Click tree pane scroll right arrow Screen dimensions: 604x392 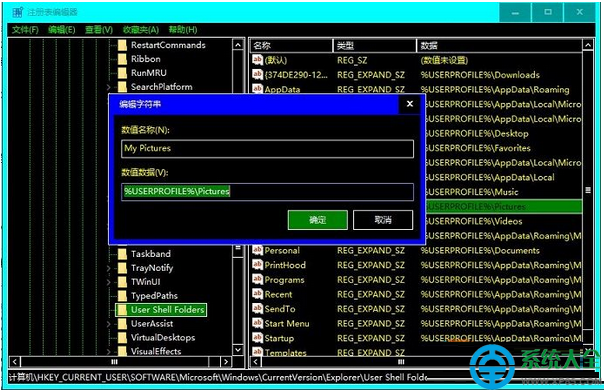pos(226,362)
